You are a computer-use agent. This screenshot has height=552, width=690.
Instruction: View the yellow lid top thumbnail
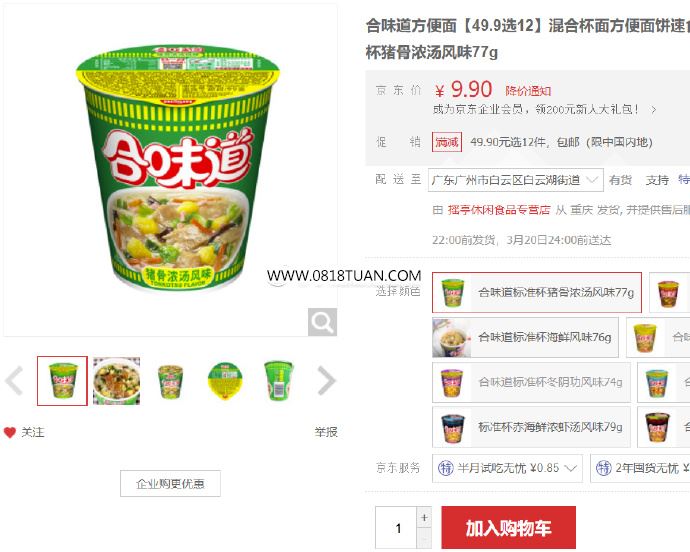(x=225, y=381)
